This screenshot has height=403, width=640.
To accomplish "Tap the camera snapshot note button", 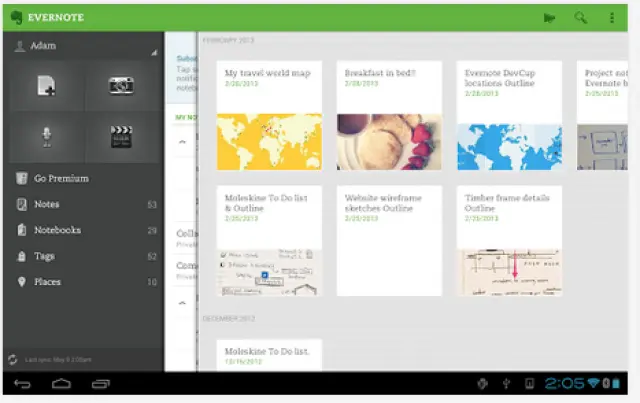I will click(x=121, y=87).
